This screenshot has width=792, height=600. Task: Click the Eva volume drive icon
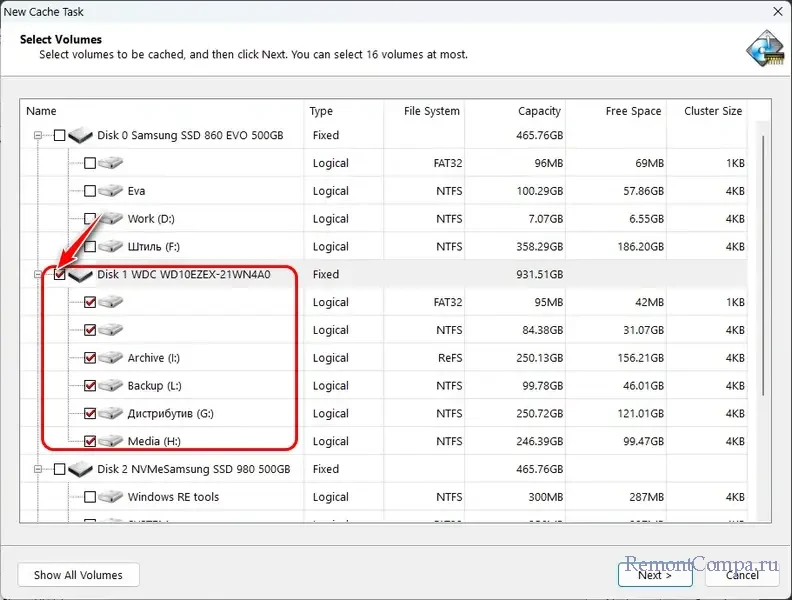coord(111,191)
